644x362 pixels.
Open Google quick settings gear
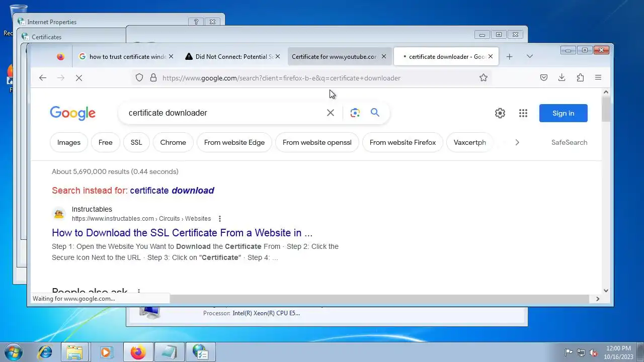pyautogui.click(x=500, y=113)
